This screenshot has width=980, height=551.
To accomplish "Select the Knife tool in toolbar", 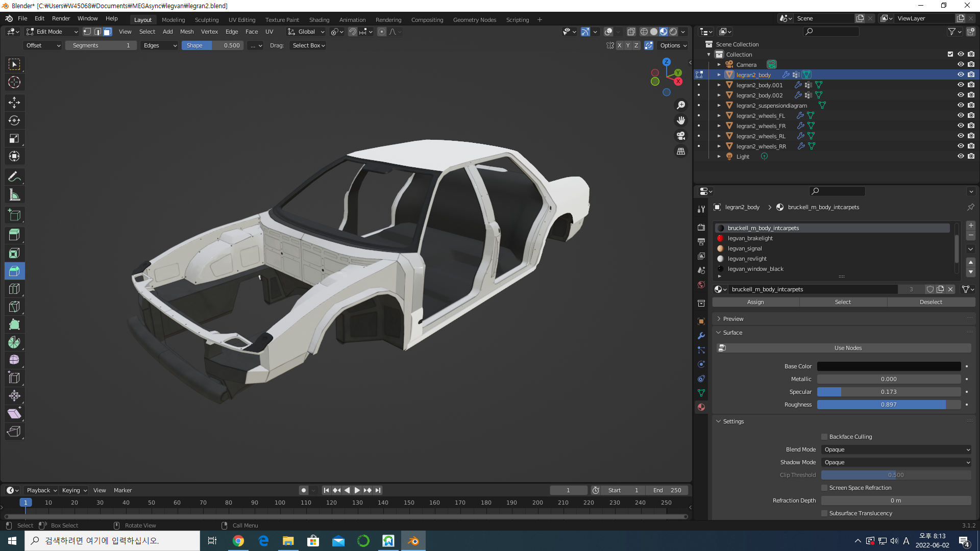I will click(x=14, y=307).
